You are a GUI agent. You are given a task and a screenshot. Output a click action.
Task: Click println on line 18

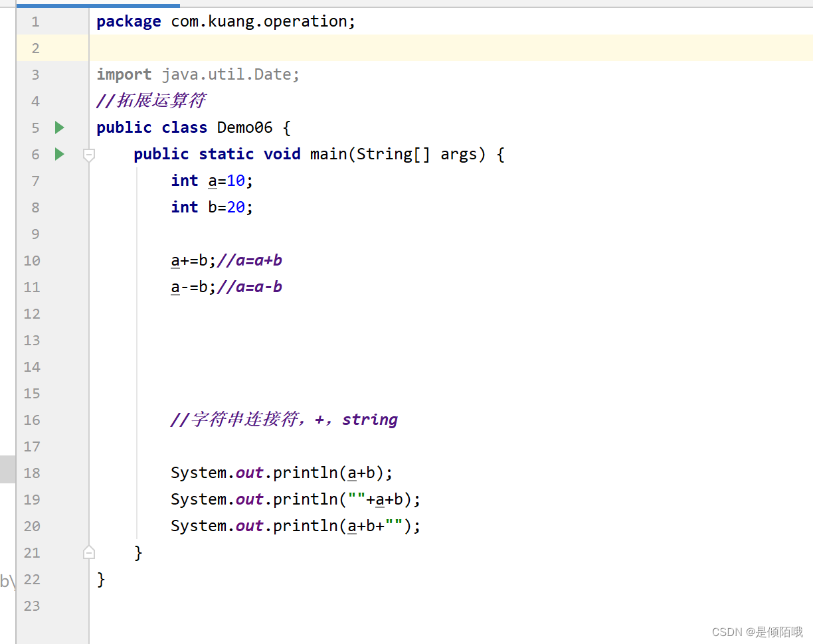point(306,473)
